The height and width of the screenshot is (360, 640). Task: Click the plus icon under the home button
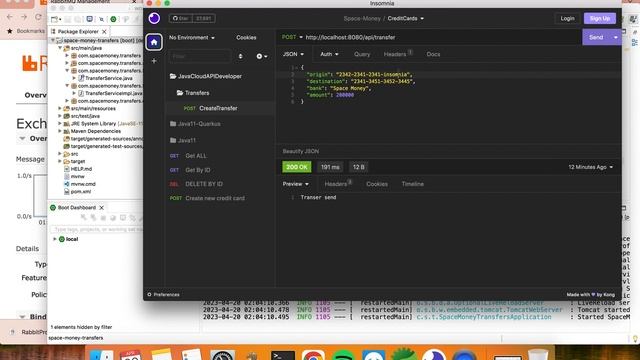pos(154,61)
